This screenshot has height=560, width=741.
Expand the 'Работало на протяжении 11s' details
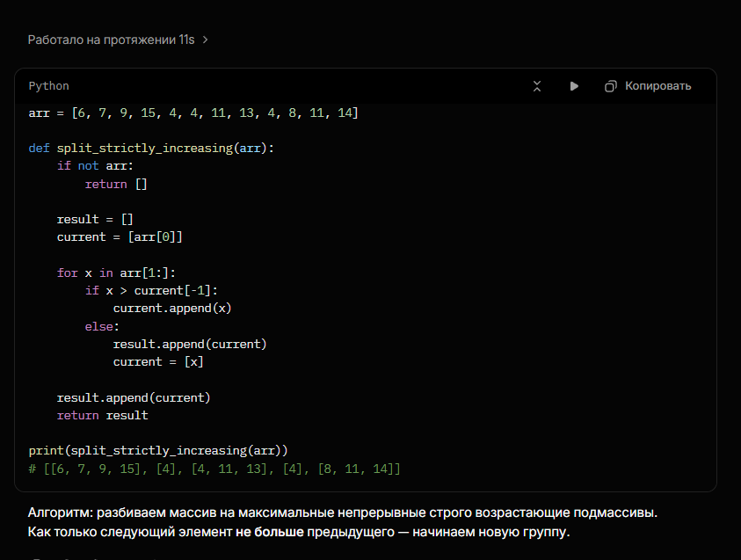pyautogui.click(x=118, y=40)
